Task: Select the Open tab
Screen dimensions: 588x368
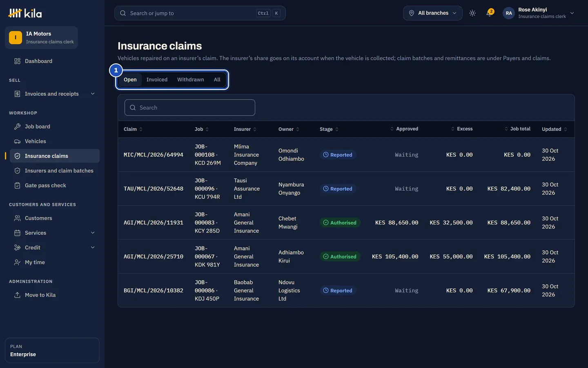Action: [x=130, y=80]
